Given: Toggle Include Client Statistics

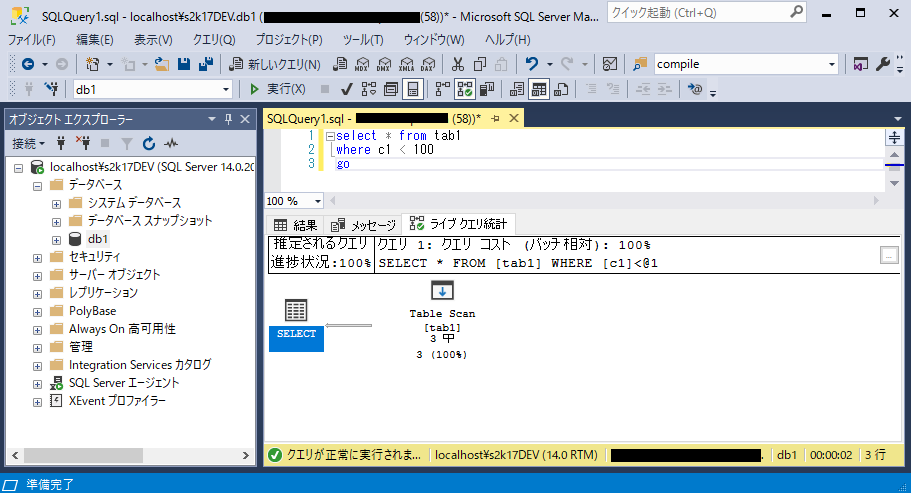Looking at the screenshot, I should point(487,89).
